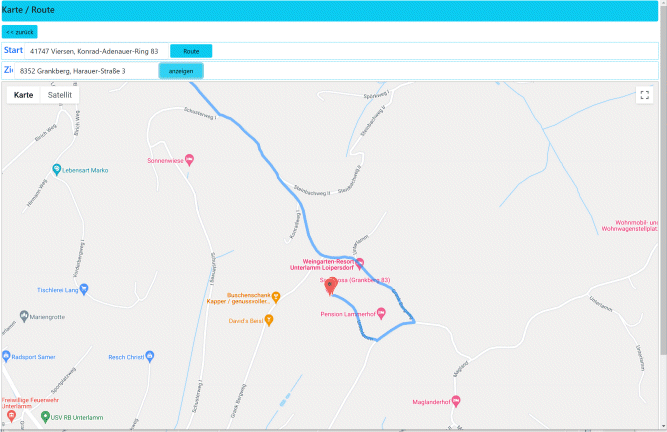Click the 'Start' field label
Viewport: 667px width, 432px height.
click(x=13, y=50)
